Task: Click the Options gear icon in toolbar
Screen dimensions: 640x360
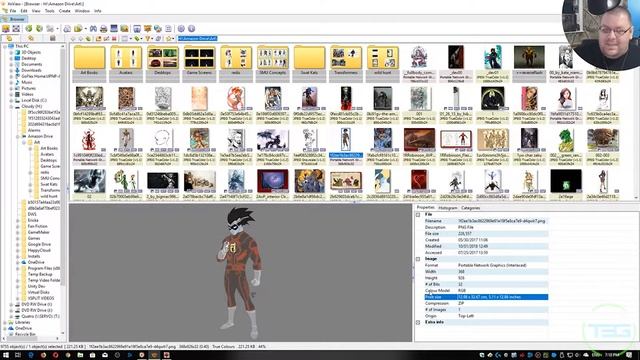Action: (181, 29)
